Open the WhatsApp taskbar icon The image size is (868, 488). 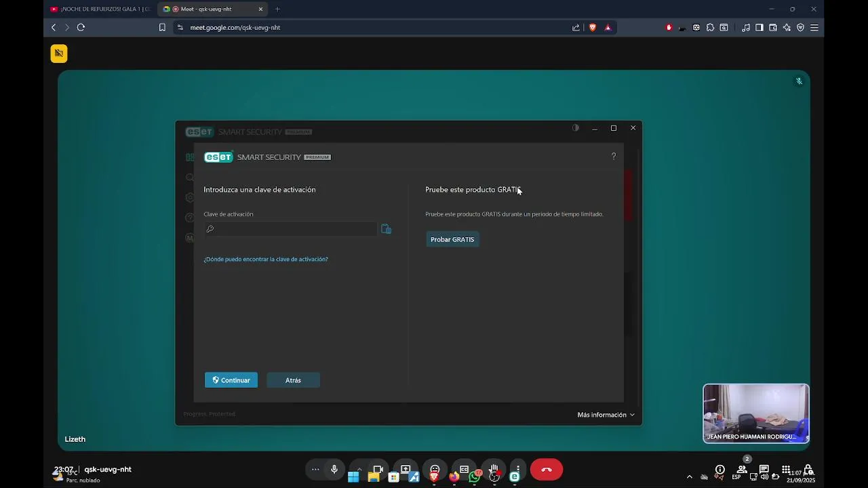pos(475,477)
